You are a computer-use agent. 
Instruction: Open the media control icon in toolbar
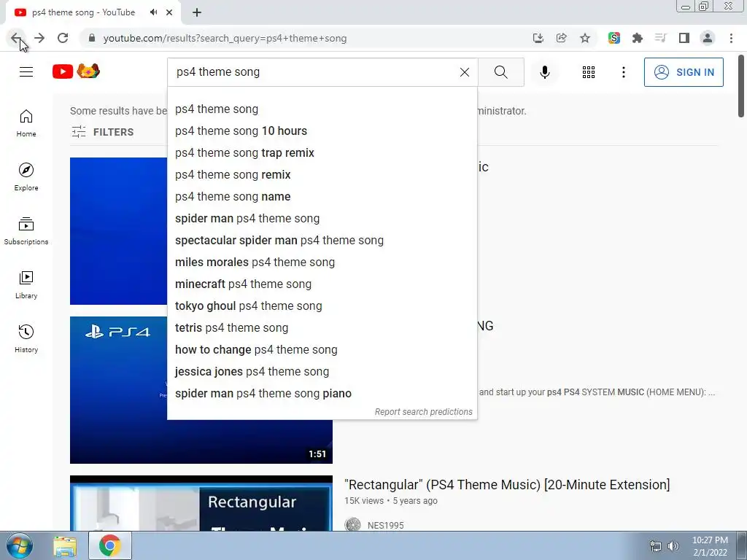click(x=660, y=38)
